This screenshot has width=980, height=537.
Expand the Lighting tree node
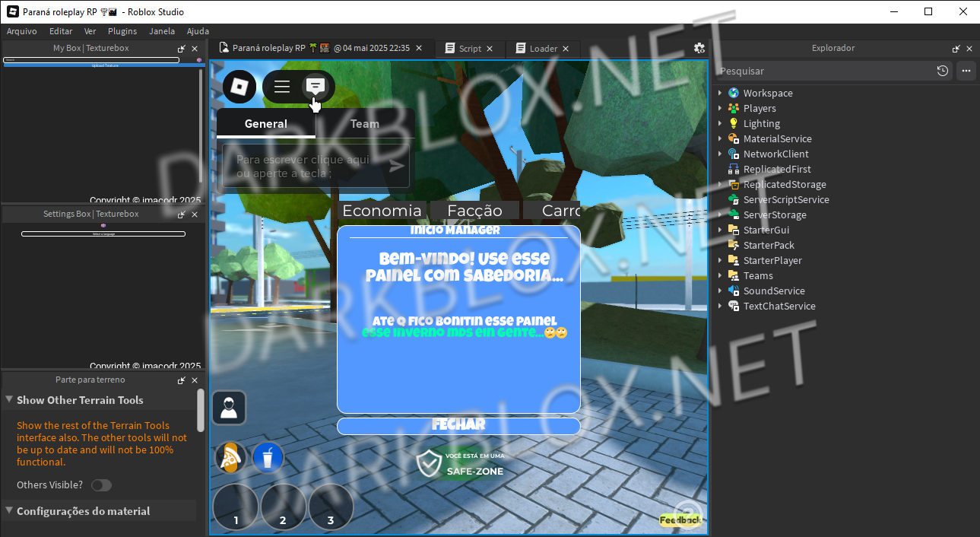click(720, 123)
